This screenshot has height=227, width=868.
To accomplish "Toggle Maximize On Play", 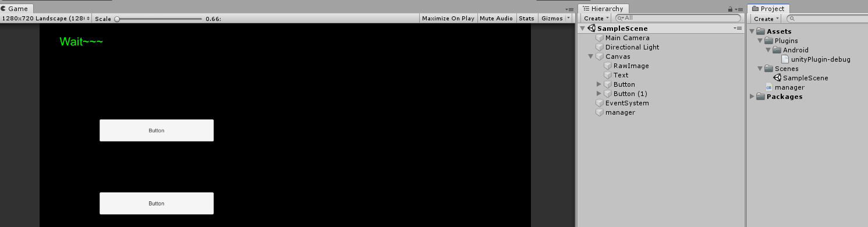I will click(448, 19).
